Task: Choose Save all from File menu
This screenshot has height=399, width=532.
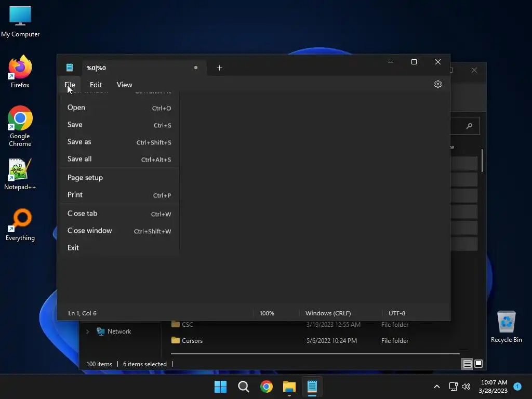Action: point(119,159)
